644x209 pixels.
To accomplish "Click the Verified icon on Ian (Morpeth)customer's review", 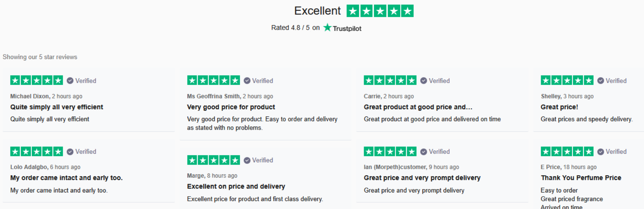I will (423, 152).
